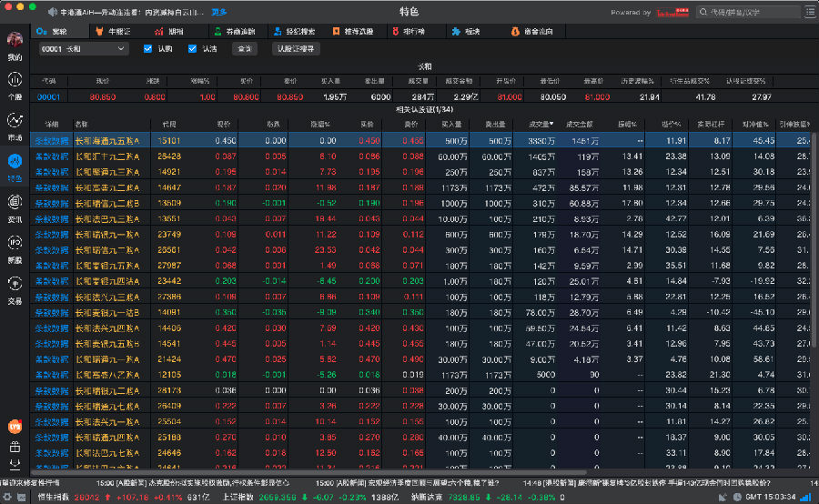Click the 查询 query button
The height and width of the screenshot is (504, 819).
click(245, 48)
